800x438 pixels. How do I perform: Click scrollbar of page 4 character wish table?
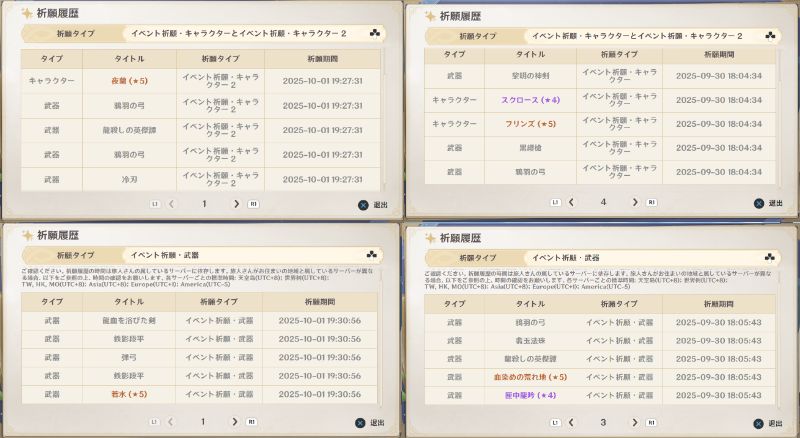778,115
